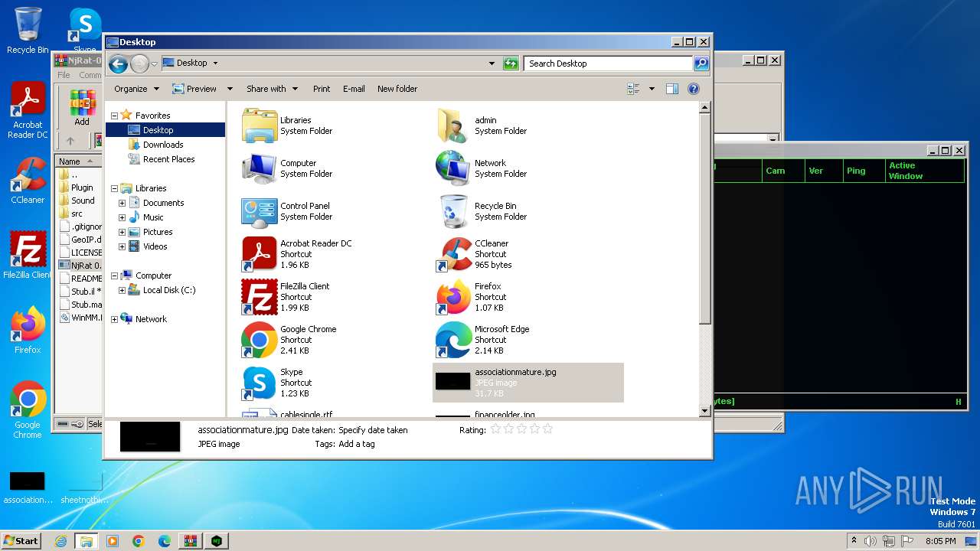Open recent pages dropdown next to Forward
Screen dimensions: 980x551
[154, 64]
